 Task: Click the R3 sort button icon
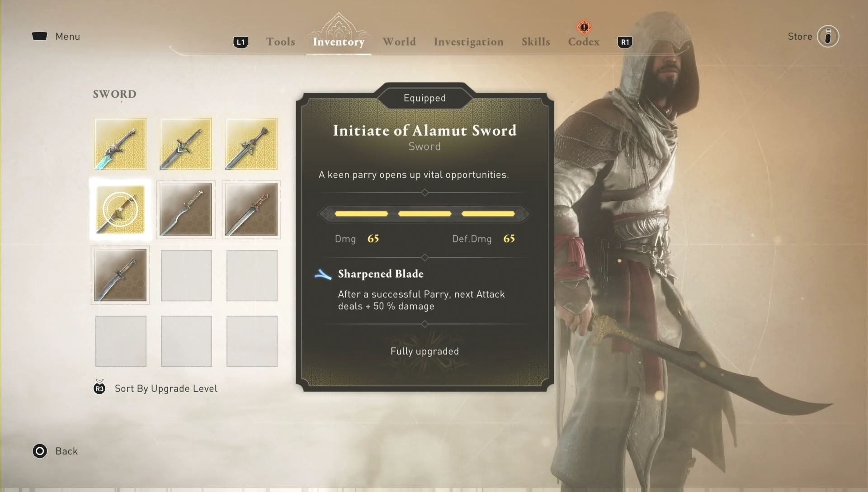pyautogui.click(x=99, y=388)
